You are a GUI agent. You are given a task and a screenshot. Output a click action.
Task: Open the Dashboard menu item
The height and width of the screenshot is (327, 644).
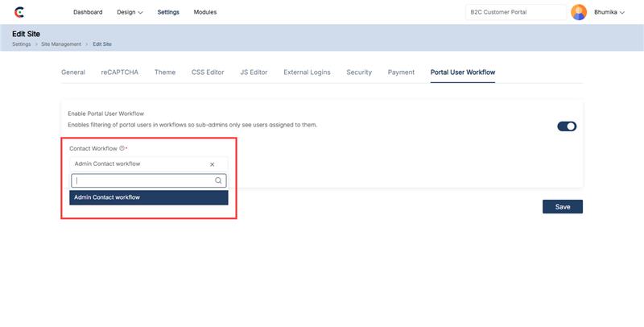click(88, 12)
